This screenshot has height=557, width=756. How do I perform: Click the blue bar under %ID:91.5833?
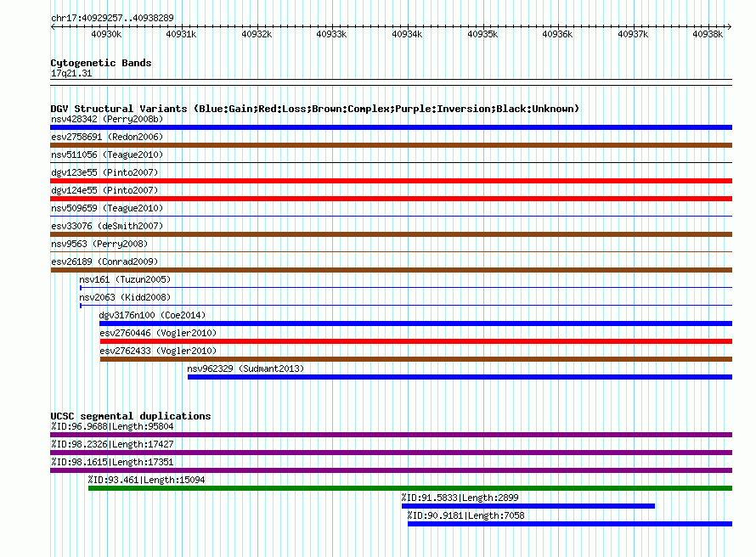[528, 506]
